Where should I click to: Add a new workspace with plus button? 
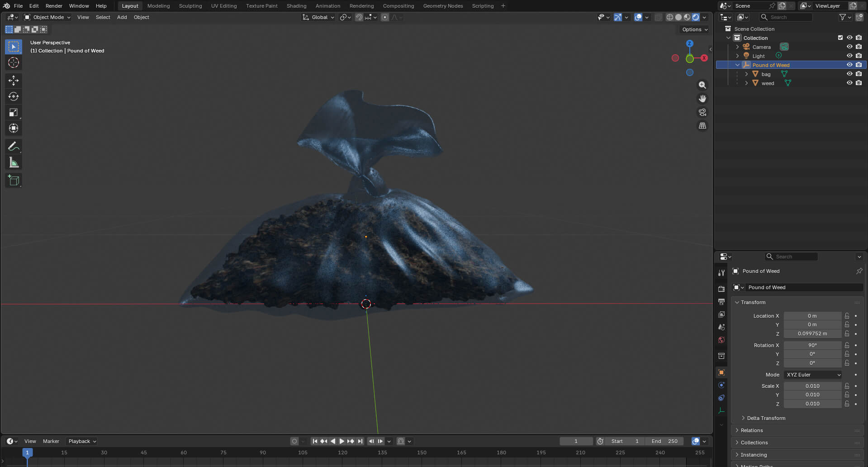(503, 6)
